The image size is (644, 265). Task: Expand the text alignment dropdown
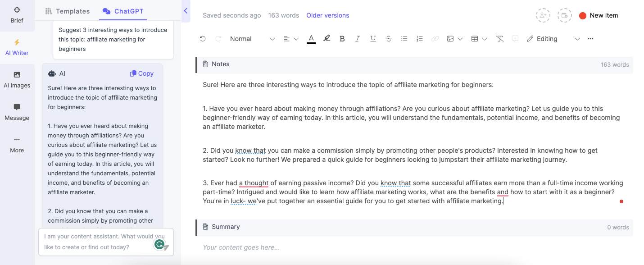[296, 39]
